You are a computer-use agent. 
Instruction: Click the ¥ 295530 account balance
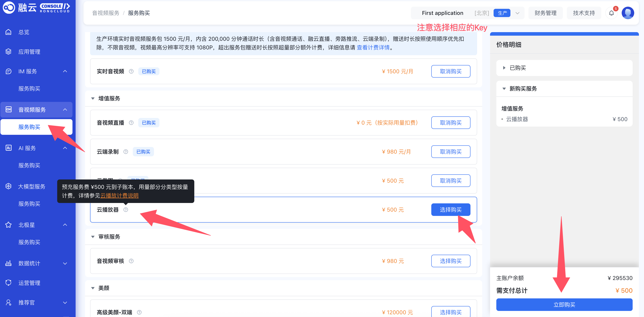[620, 278]
